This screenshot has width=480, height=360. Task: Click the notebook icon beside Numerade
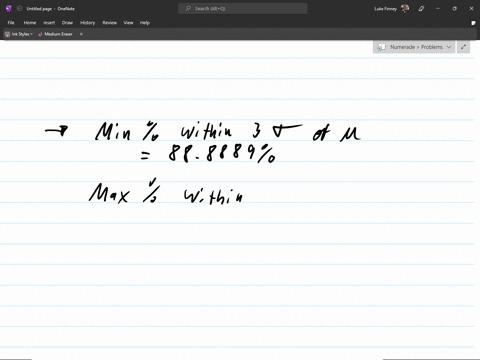coord(381,47)
